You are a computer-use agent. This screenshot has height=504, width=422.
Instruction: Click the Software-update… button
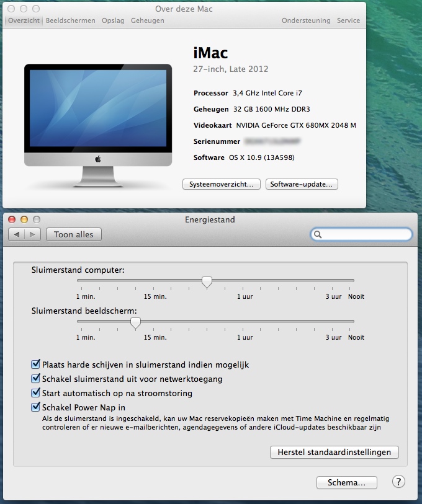[x=302, y=184]
